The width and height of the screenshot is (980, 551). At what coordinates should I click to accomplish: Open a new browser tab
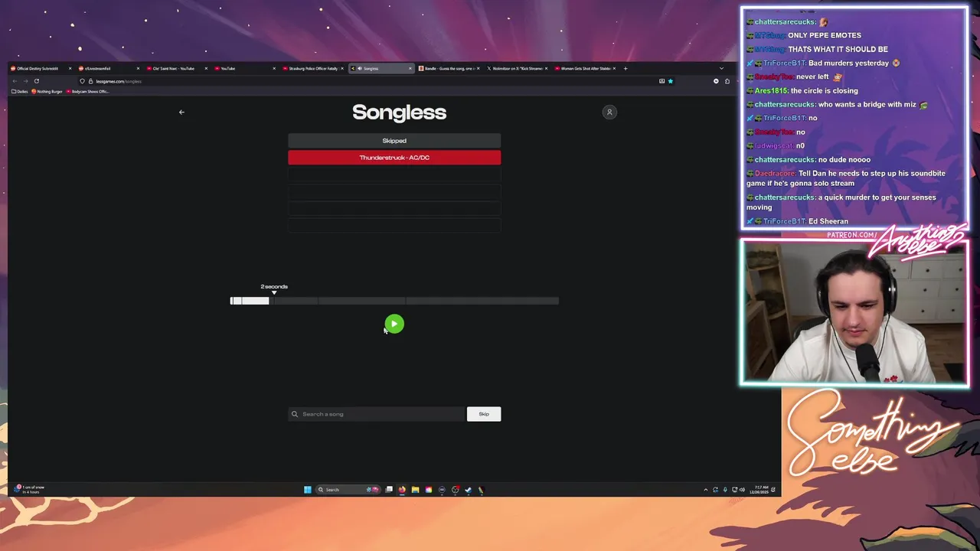click(626, 68)
